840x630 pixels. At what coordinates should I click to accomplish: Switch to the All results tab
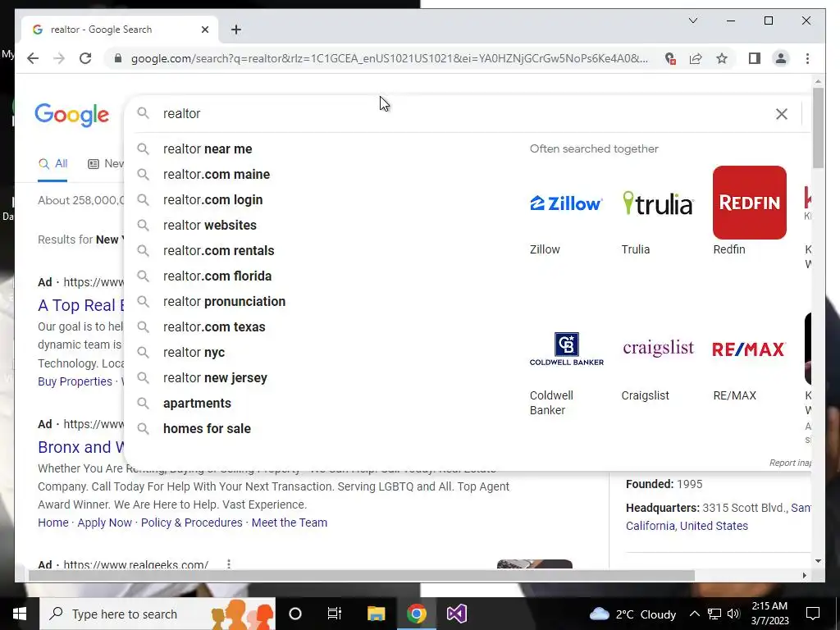(x=52, y=164)
